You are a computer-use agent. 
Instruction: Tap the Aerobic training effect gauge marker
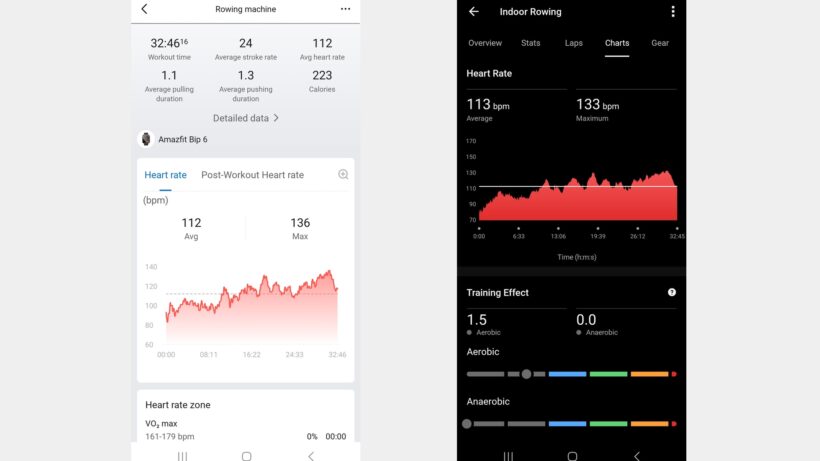[x=526, y=374]
